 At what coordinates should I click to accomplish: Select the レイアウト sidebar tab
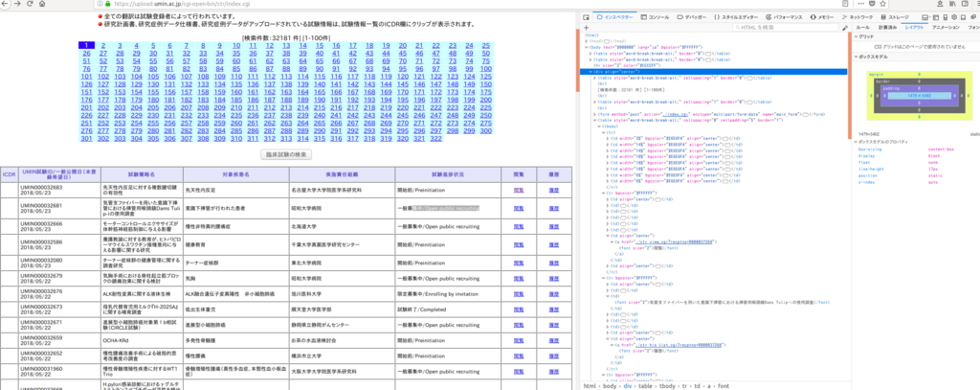pos(914,28)
